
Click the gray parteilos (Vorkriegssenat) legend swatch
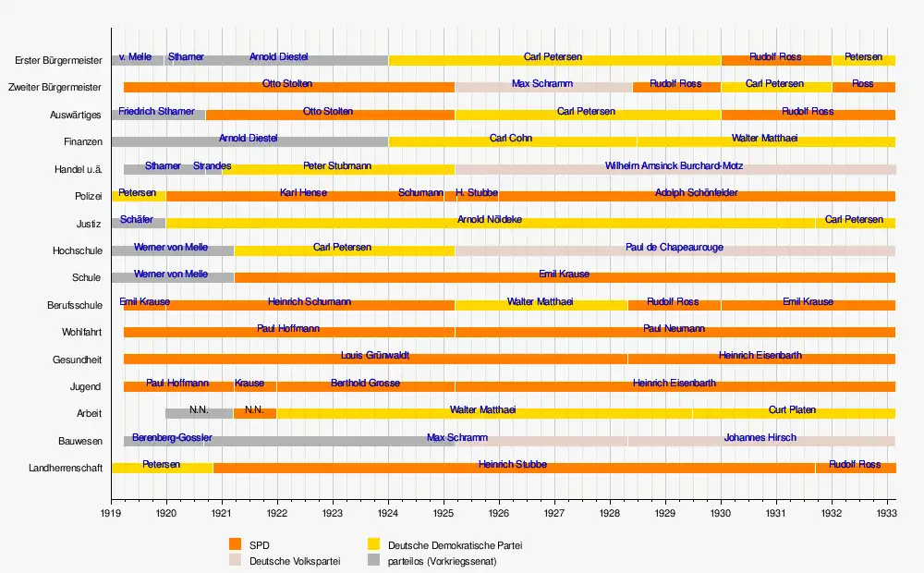[374, 560]
